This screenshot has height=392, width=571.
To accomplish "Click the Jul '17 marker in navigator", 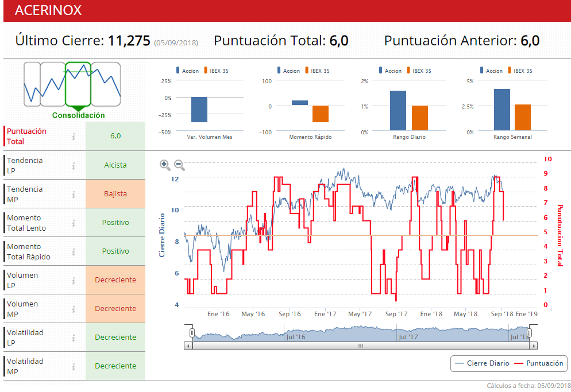I will [x=408, y=337].
